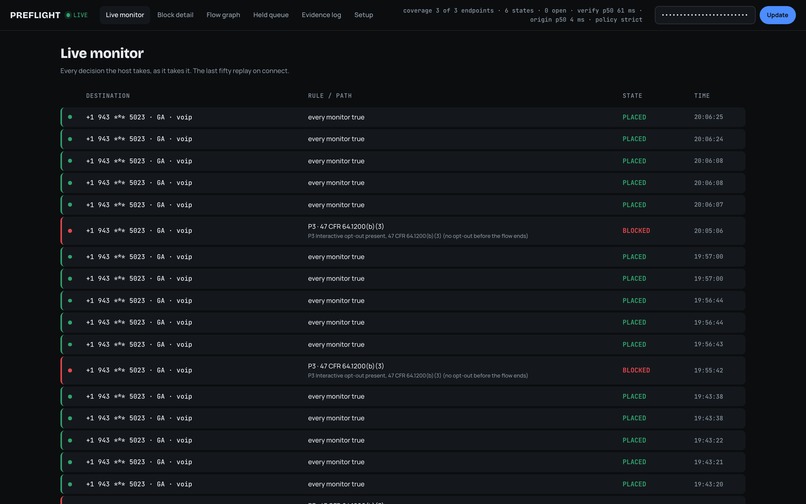
Task: Go to the Held queue tab
Action: tap(271, 15)
